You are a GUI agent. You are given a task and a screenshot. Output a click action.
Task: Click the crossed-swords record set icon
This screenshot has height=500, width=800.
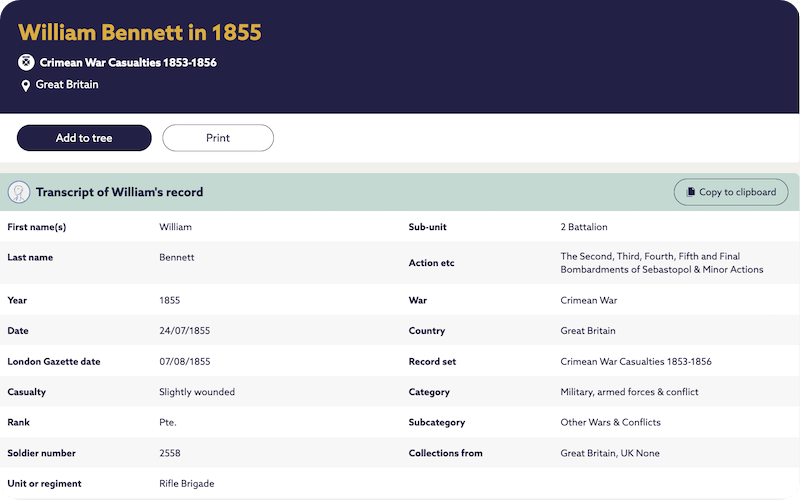point(26,62)
